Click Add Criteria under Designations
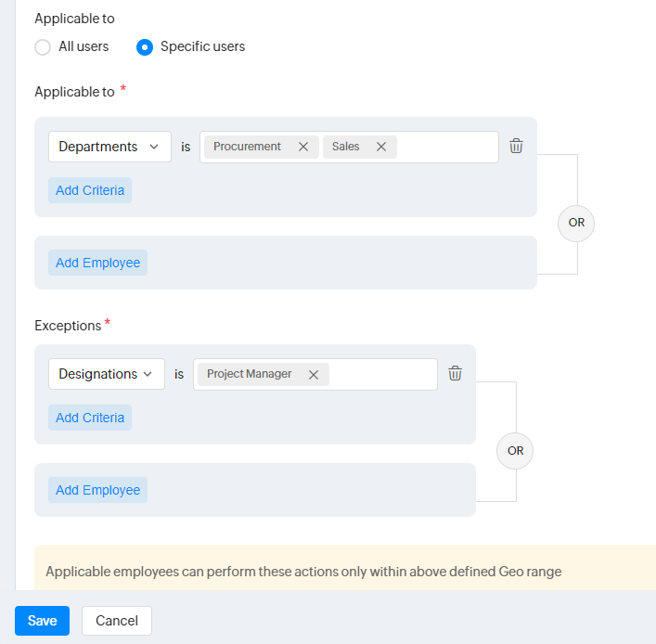This screenshot has width=656, height=644. (90, 418)
